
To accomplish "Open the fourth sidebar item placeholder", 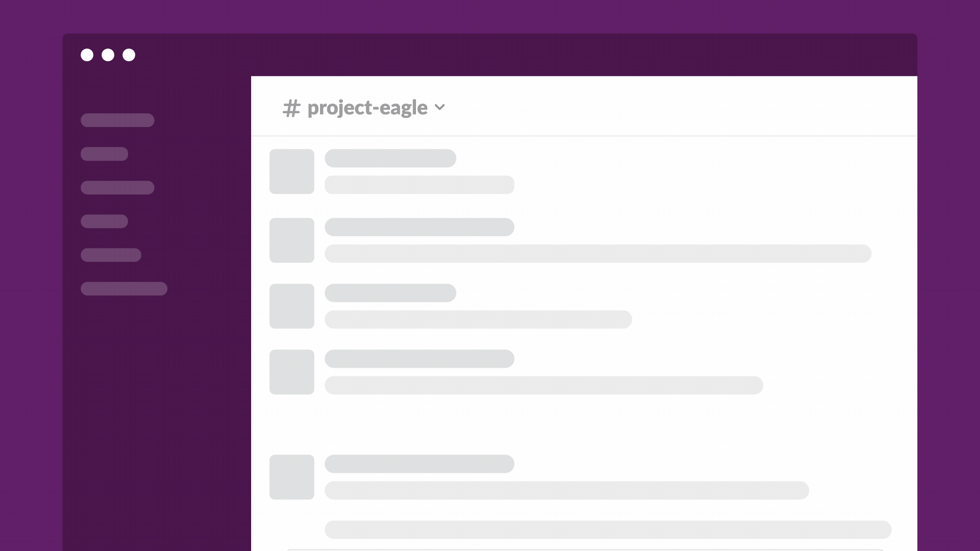I will click(104, 221).
